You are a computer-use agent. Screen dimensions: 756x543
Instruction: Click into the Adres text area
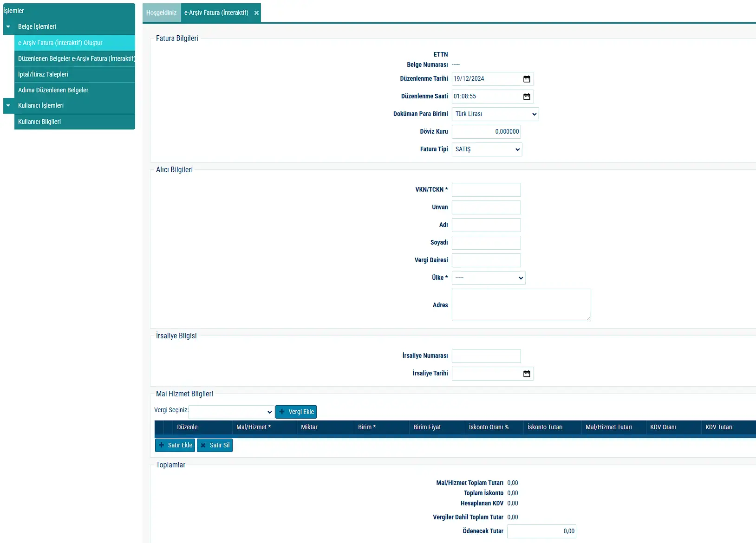point(521,305)
